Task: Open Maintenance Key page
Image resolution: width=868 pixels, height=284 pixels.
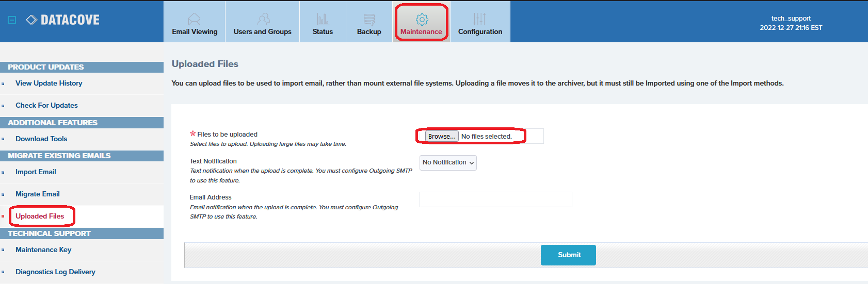Action: coord(43,250)
